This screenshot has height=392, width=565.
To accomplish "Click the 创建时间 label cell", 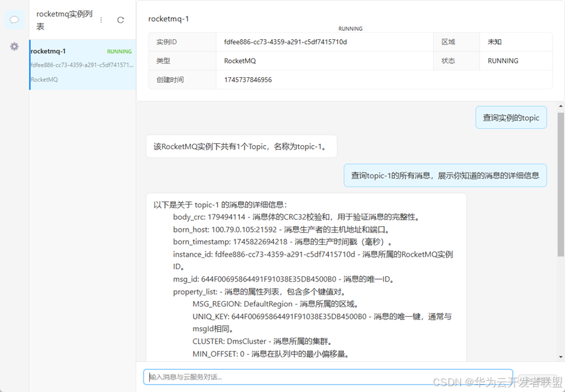I will [x=182, y=80].
